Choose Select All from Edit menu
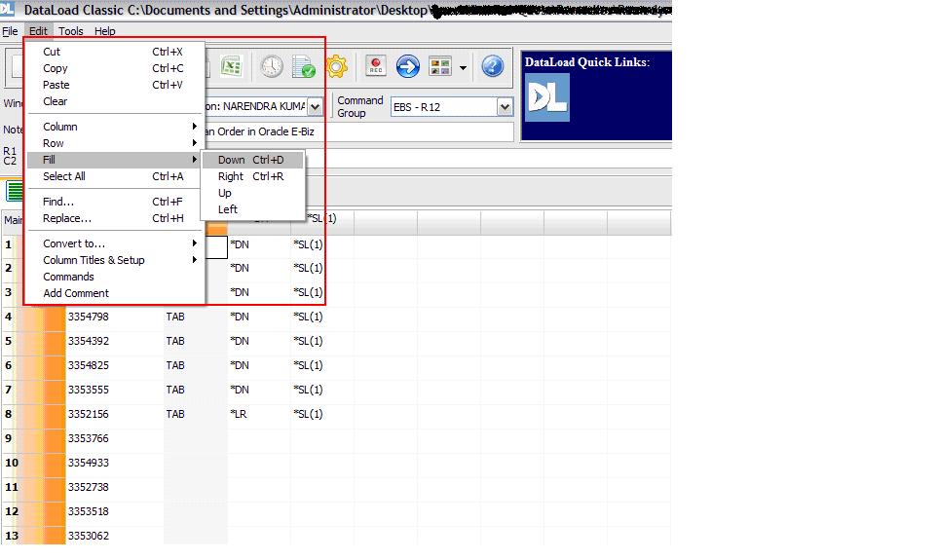The image size is (937, 560). click(x=114, y=176)
